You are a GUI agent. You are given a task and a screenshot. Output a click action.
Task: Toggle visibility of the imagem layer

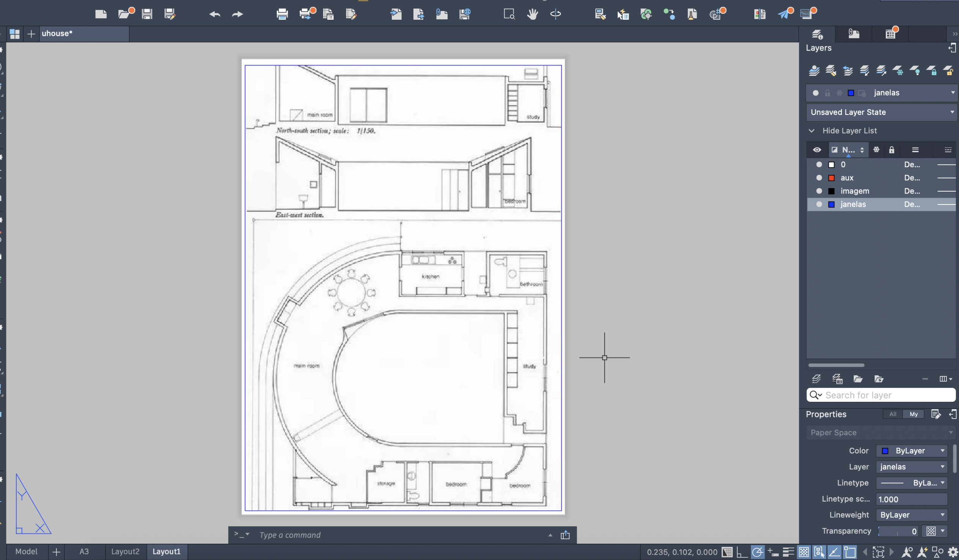[819, 191]
